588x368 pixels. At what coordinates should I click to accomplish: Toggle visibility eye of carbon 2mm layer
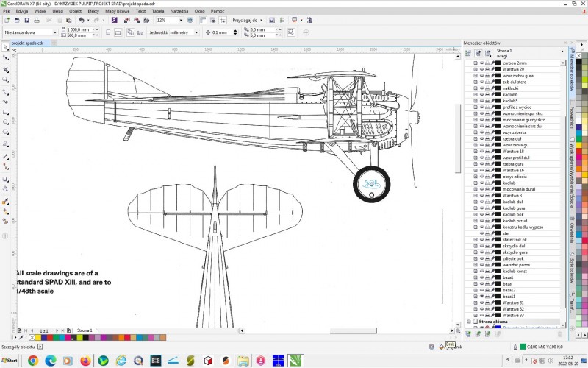(x=482, y=63)
